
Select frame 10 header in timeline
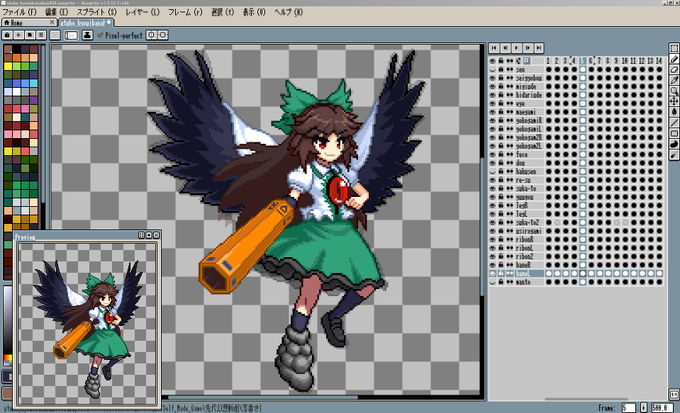(625, 61)
